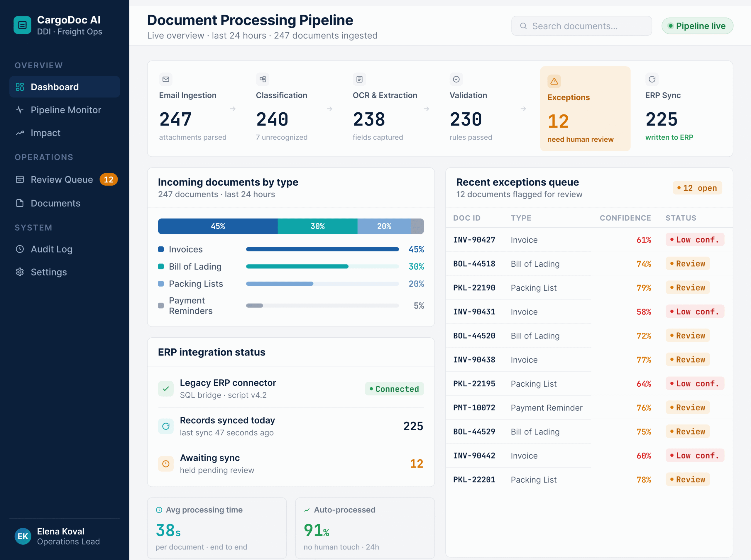Click the EK user avatar
This screenshot has width=751, height=560.
click(23, 536)
